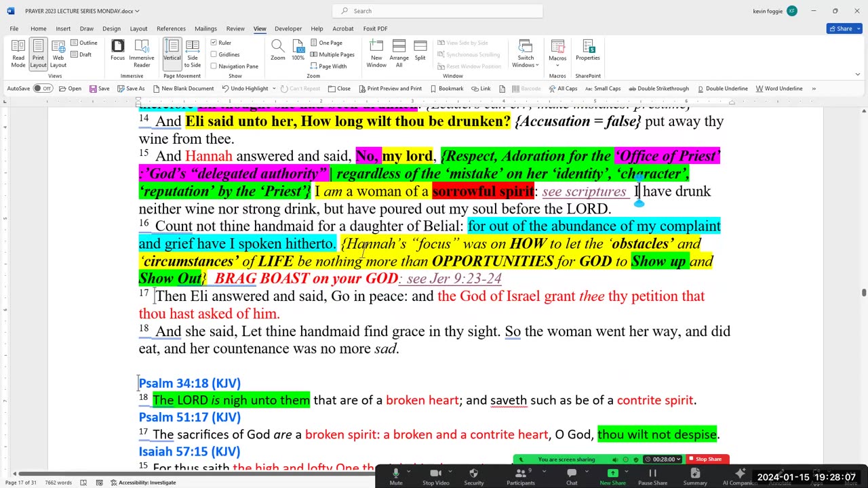Open the Developer tab
Viewport: 868px width, 488px height.
coord(288,28)
